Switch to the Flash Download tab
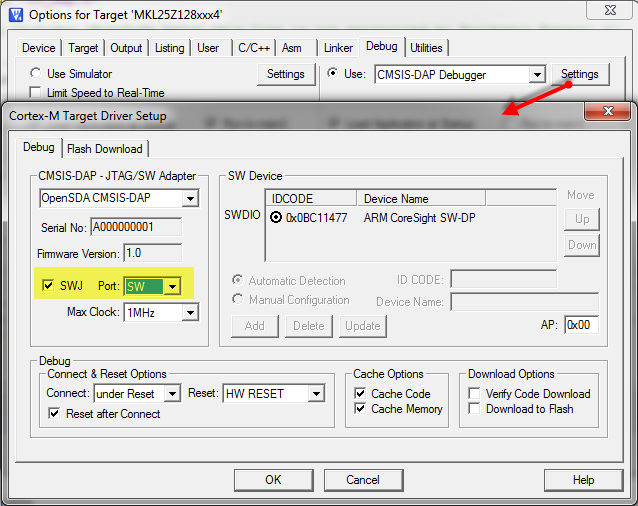Viewport: 638px width, 506px height. 104,148
